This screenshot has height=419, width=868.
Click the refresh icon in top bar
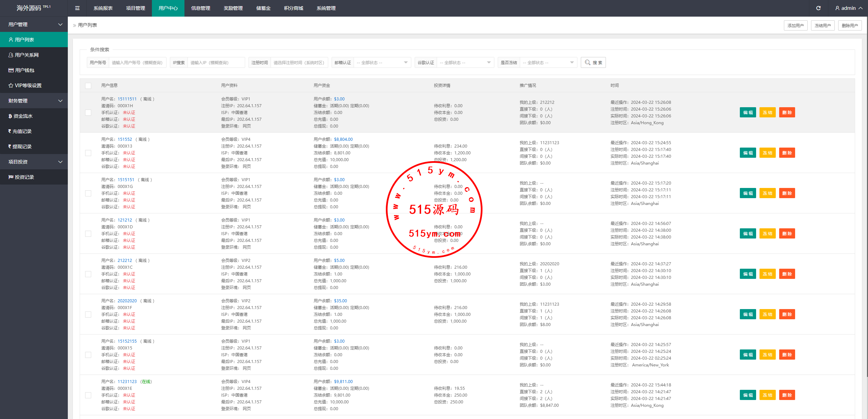click(818, 8)
